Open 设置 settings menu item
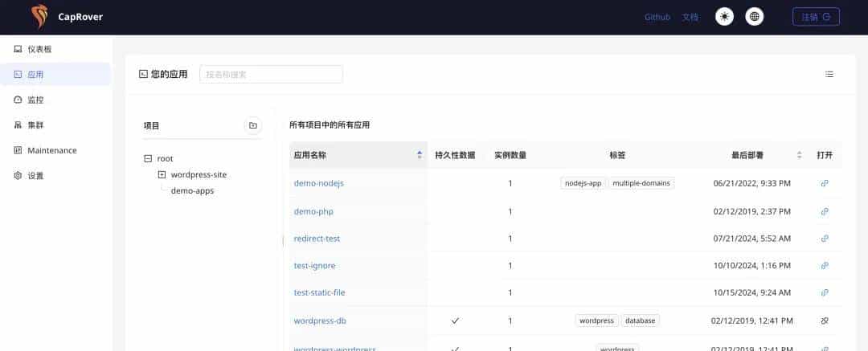Viewport: 868px width, 351px height. (x=55, y=175)
